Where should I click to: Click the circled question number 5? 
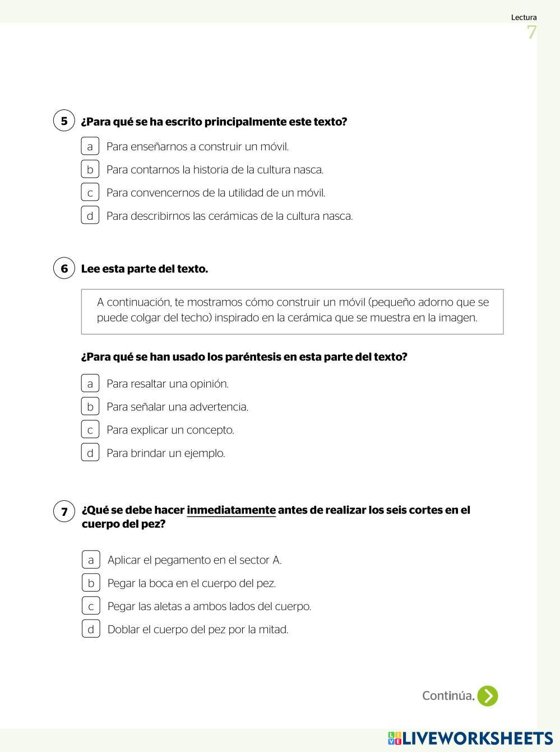pos(64,121)
